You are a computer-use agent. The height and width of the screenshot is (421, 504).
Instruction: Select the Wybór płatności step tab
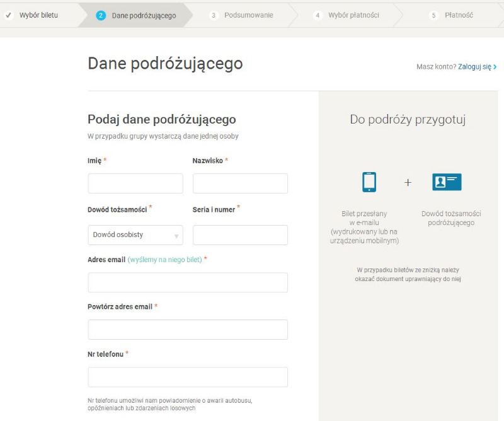click(x=353, y=15)
